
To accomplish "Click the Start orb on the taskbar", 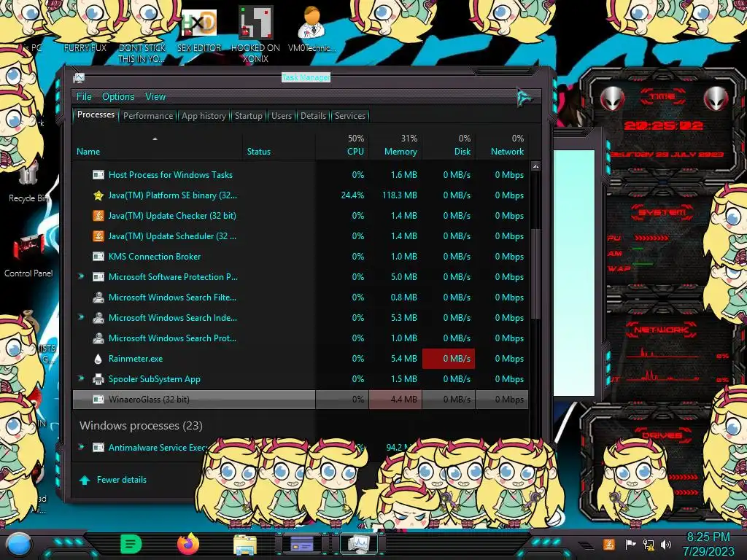I will (x=19, y=544).
